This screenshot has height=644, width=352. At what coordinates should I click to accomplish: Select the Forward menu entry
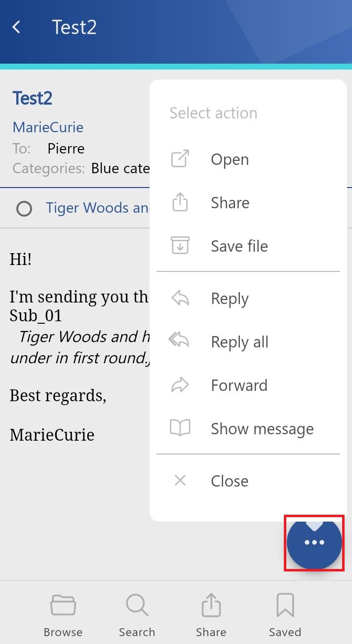(x=239, y=385)
